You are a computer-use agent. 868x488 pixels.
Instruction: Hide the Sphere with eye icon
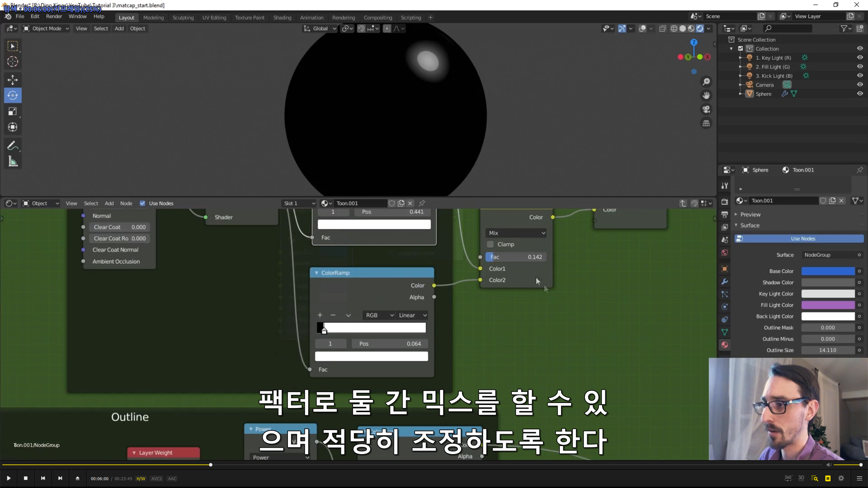pos(860,94)
